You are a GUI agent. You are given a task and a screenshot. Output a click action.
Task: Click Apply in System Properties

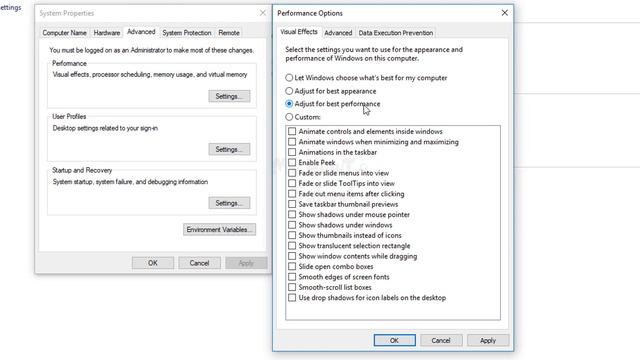[x=246, y=263]
